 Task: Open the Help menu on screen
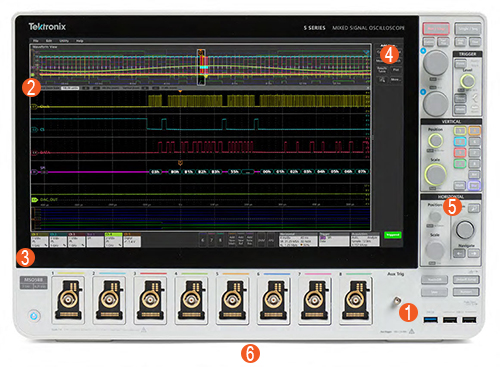point(79,41)
